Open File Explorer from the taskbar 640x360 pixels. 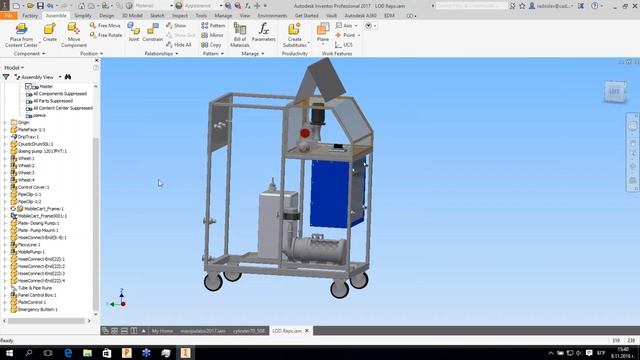tap(87, 353)
